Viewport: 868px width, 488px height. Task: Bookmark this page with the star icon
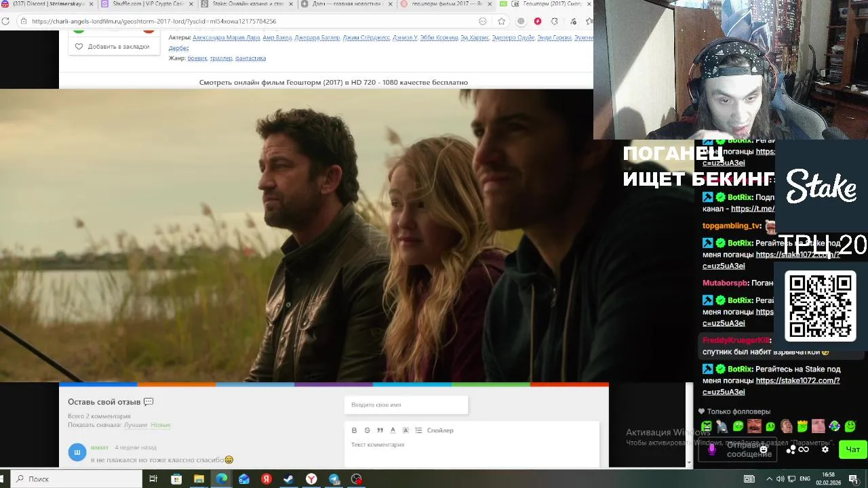click(x=501, y=21)
